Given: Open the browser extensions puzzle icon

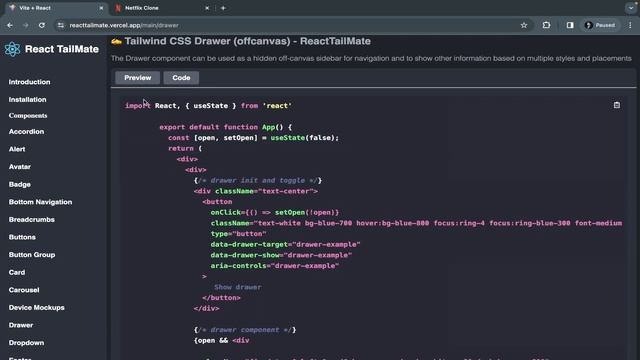Looking at the screenshot, I should (546, 25).
